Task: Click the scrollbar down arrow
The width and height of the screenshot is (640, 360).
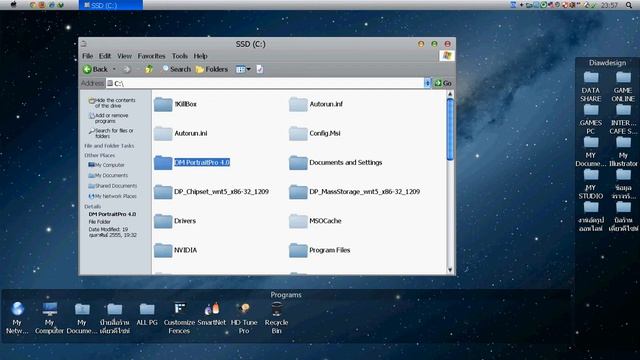Action: (450, 270)
